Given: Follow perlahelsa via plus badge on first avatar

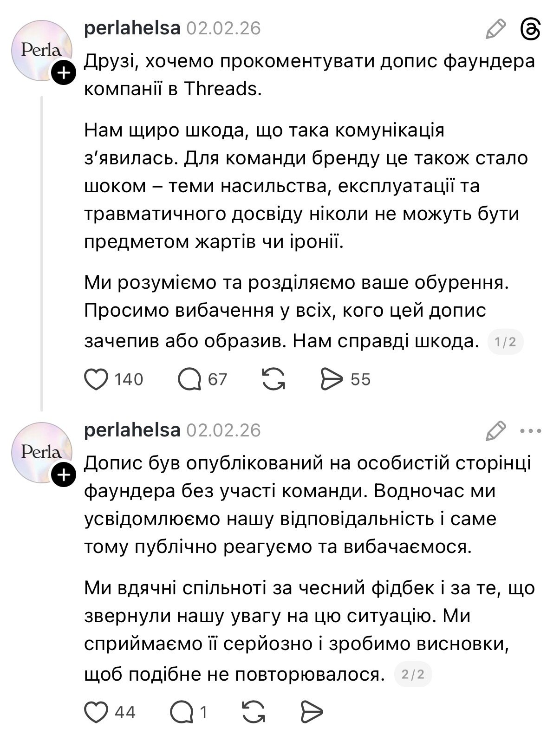Looking at the screenshot, I should tap(63, 72).
